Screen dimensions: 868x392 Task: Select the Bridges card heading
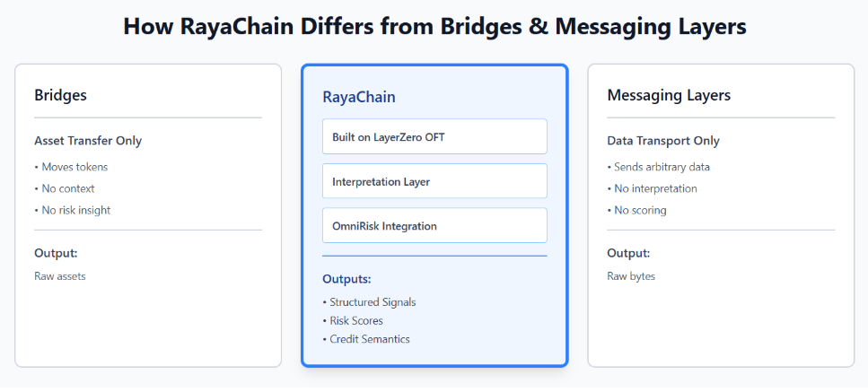point(60,95)
